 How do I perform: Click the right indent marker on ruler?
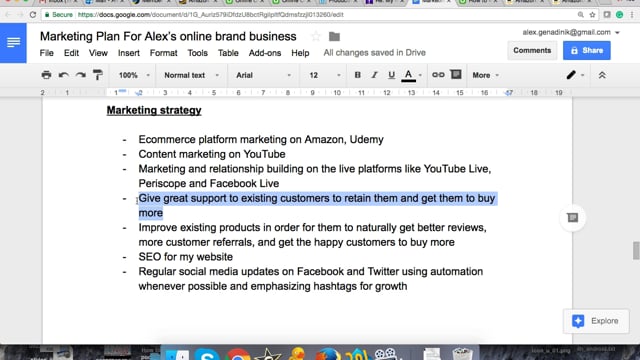pyautogui.click(x=508, y=93)
